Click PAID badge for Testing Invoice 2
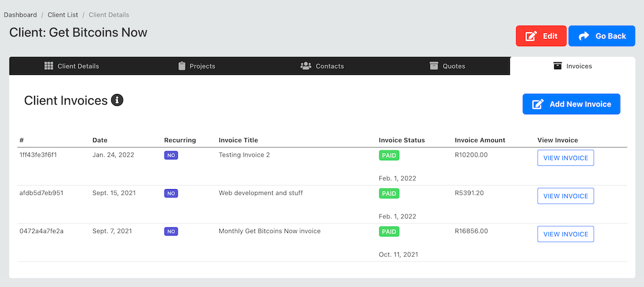 [389, 155]
